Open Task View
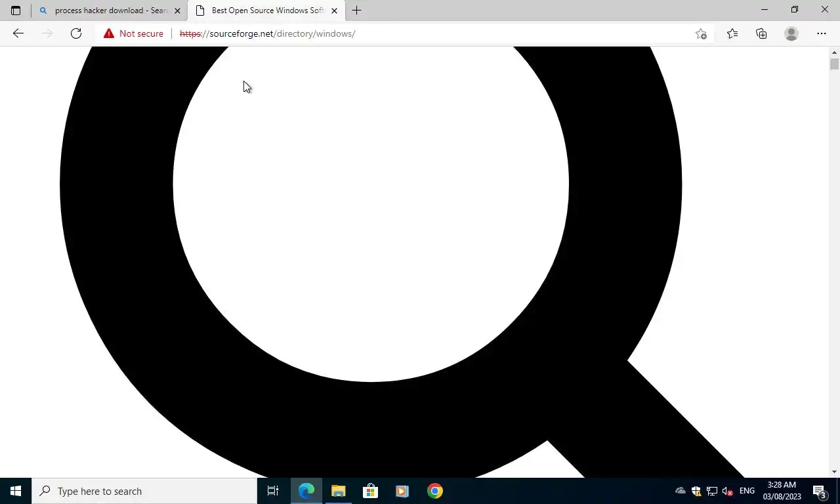Screen dimensions: 840x504 (273, 491)
